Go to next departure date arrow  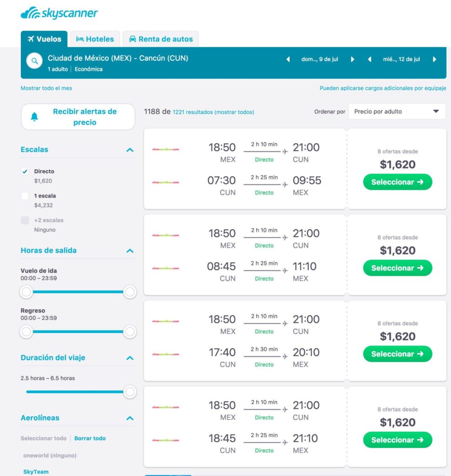pos(352,59)
